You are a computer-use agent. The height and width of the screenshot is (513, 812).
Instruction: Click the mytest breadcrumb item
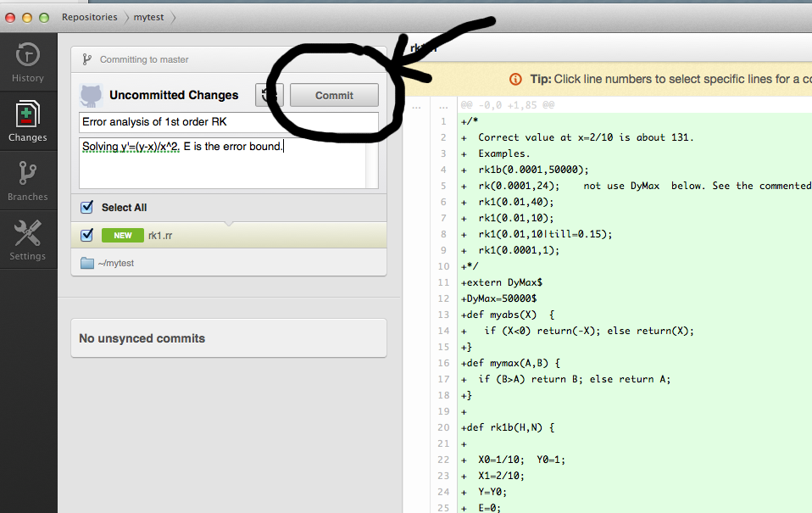[x=148, y=17]
